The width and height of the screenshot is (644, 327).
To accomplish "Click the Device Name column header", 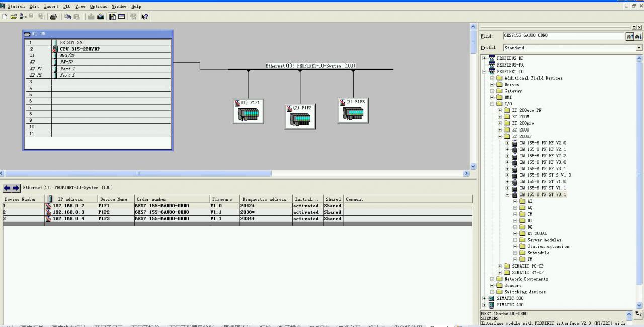I will point(116,199).
